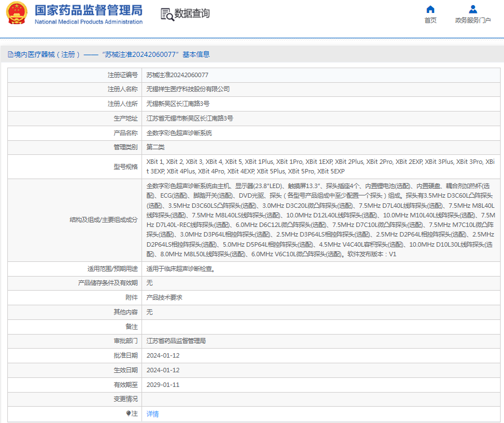The height and width of the screenshot is (423, 504).
Task: Click National Medical Products Administration subtitle
Action: pyautogui.click(x=89, y=22)
